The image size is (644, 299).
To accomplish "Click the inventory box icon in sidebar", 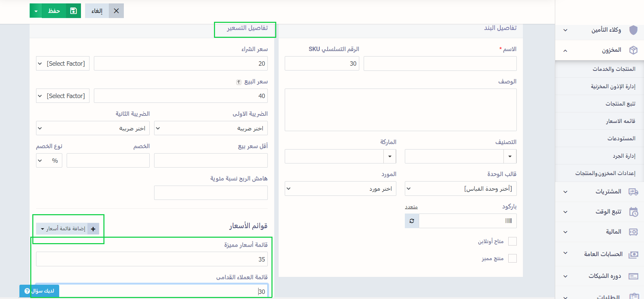I will click(x=633, y=50).
